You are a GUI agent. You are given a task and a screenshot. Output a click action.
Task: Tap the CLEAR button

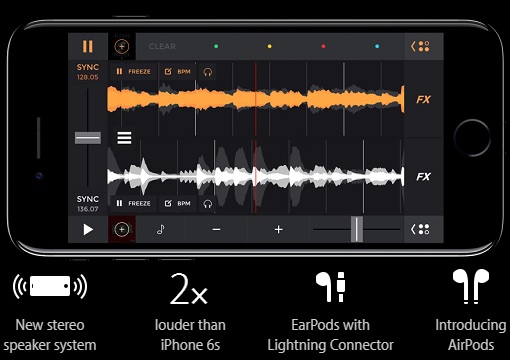pyautogui.click(x=162, y=46)
